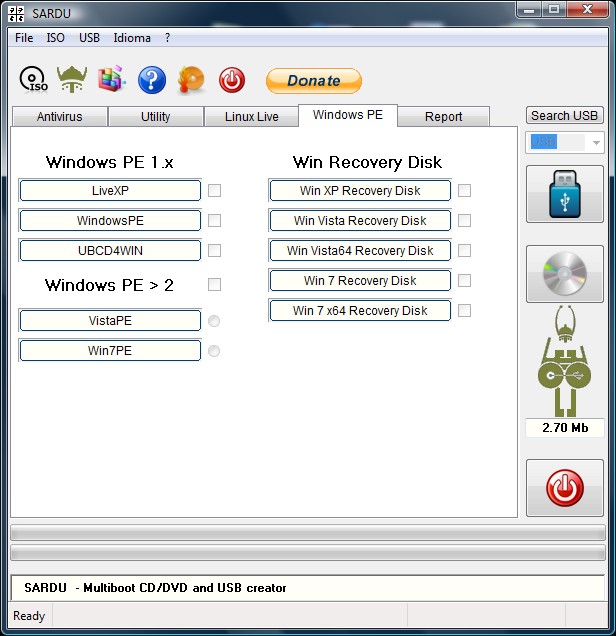Screen dimensions: 616x636
Task: Open the File menu
Action: (x=24, y=38)
